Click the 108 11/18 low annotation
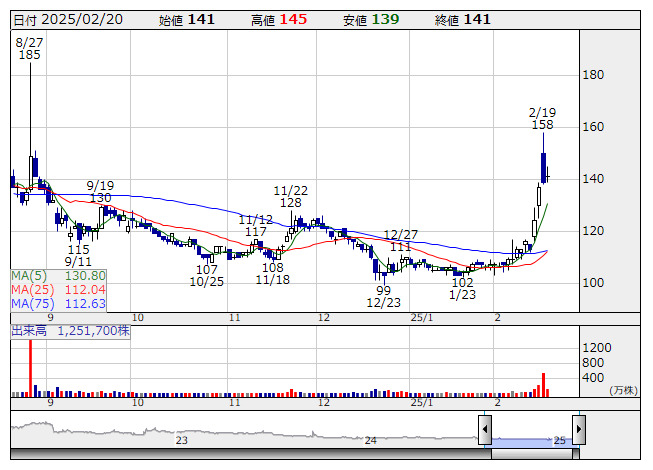This screenshot has width=653, height=470. (x=272, y=274)
